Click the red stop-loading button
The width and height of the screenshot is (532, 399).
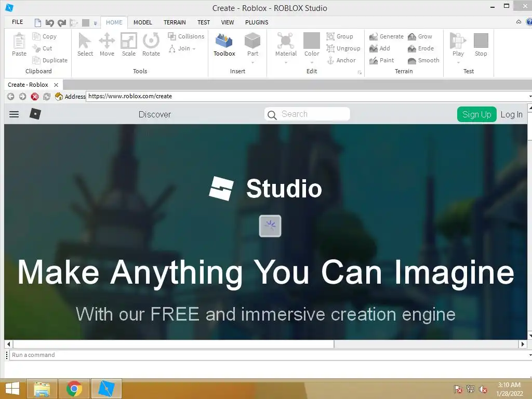[x=35, y=96]
